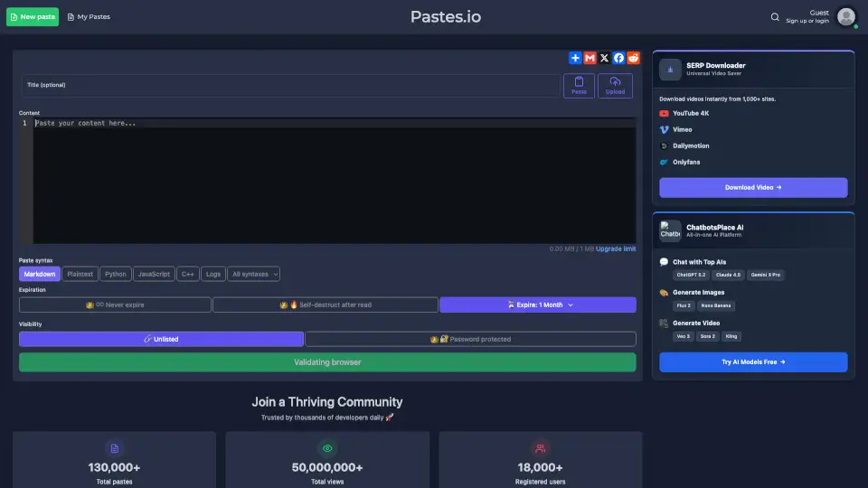Viewport: 868px width, 488px height.
Task: Share paste on Reddit icon
Action: tap(633, 58)
